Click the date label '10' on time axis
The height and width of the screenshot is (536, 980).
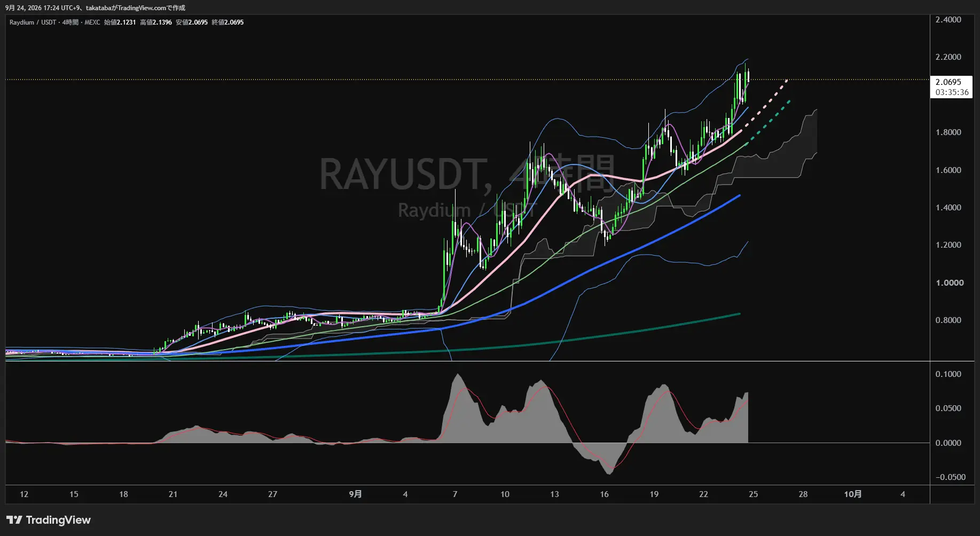505,494
